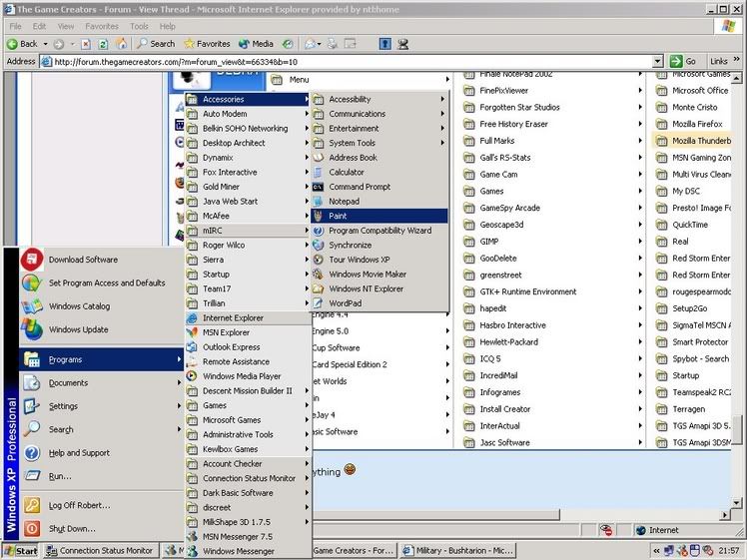
Task: Open Command Prompt
Action: point(379,187)
